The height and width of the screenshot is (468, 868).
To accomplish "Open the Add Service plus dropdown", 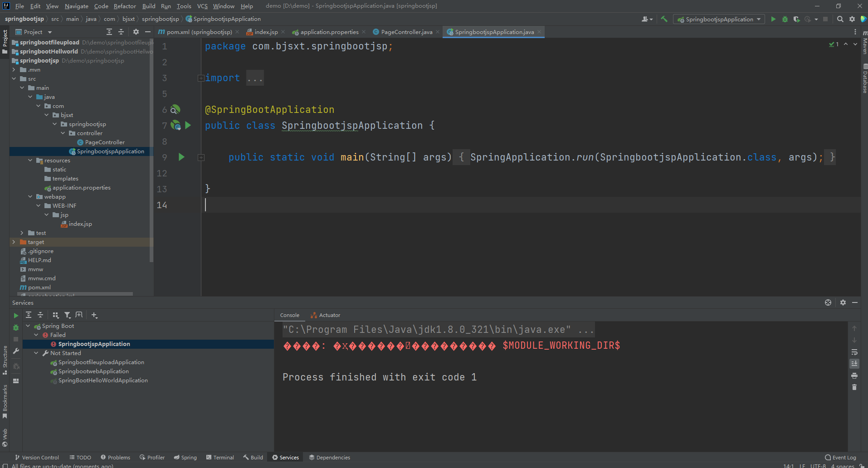I will point(94,315).
